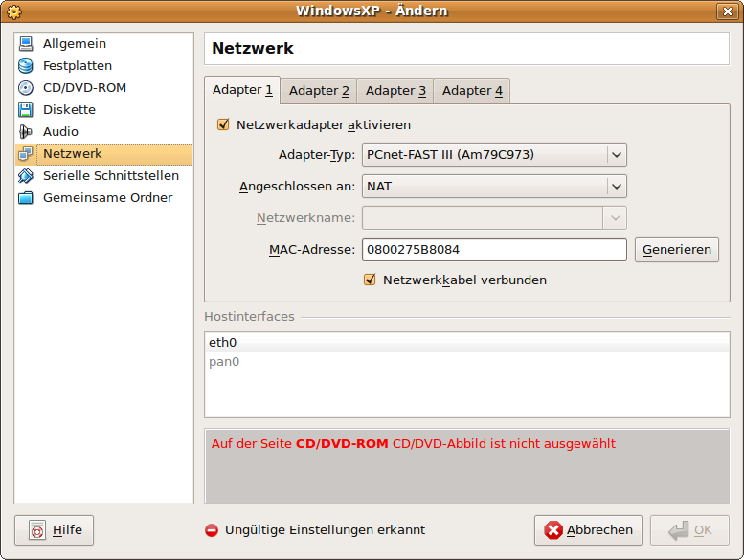
Task: Click the Festplatten disk icon
Action: click(x=26, y=66)
